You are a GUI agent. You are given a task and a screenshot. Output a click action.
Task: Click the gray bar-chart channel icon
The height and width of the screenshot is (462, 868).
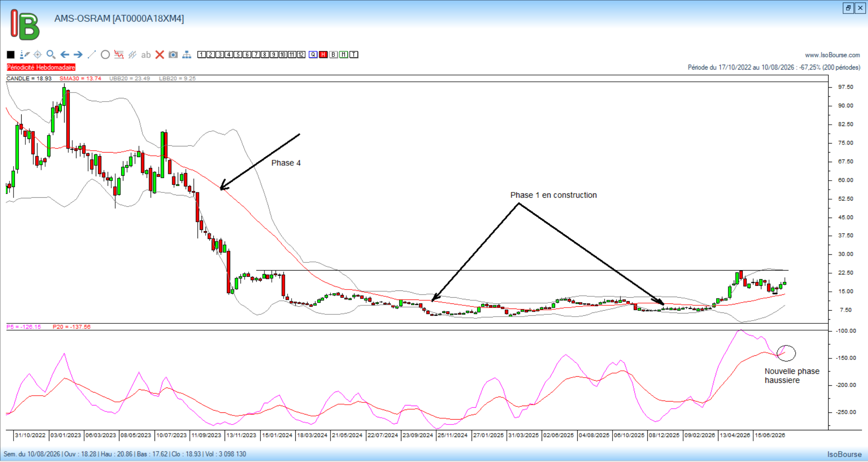[x=132, y=55]
